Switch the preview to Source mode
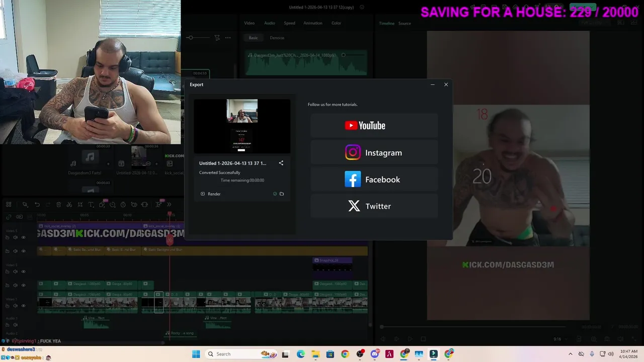The height and width of the screenshot is (362, 644). pyautogui.click(x=405, y=23)
